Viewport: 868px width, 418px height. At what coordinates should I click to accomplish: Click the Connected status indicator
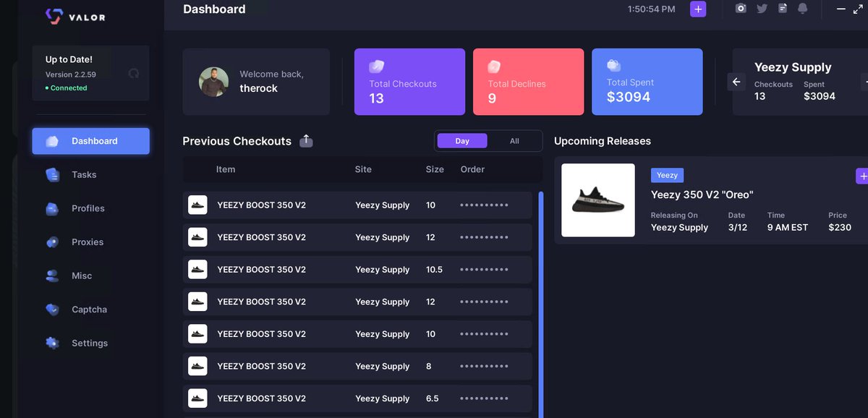[x=67, y=88]
